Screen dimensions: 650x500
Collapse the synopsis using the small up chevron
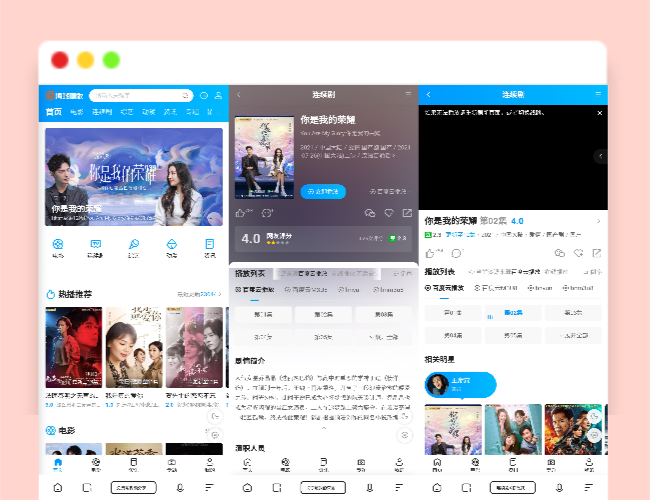324,428
